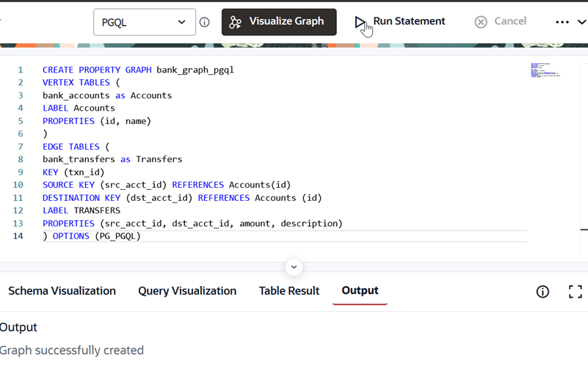This screenshot has height=377, width=588.
Task: Click the 'Output' heading in results panel
Action: [x=18, y=327]
